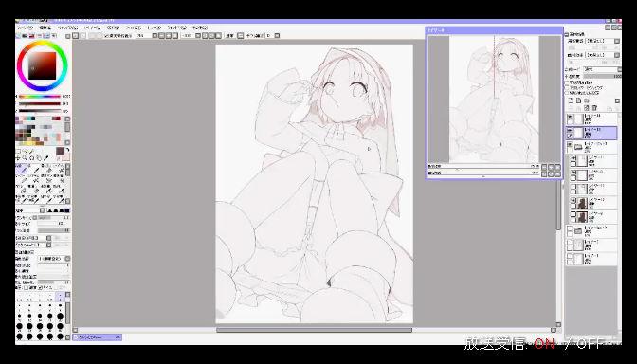Clear the layer using the icon beside trash

pyautogui.click(x=587, y=108)
